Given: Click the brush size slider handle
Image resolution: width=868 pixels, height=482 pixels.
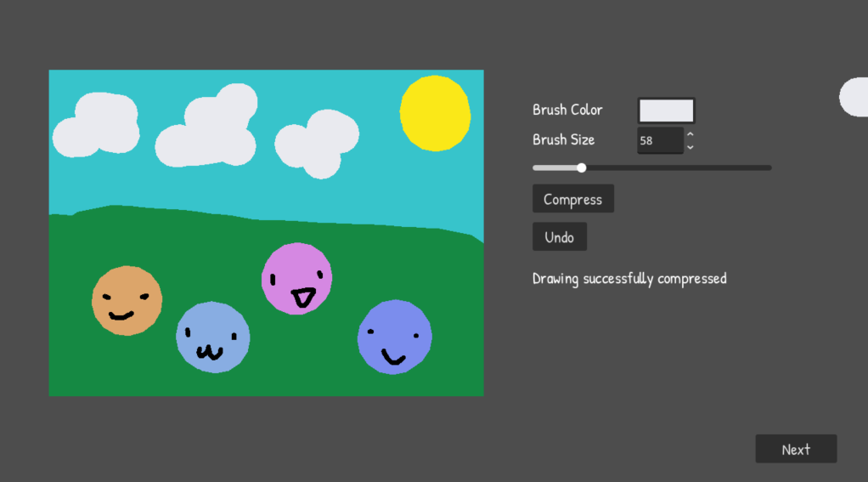Looking at the screenshot, I should pyautogui.click(x=581, y=167).
